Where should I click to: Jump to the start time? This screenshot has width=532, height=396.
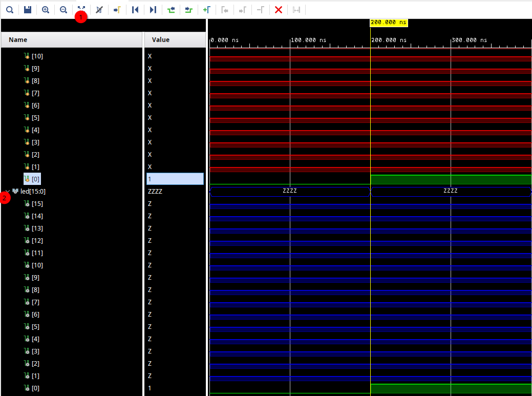(x=135, y=10)
